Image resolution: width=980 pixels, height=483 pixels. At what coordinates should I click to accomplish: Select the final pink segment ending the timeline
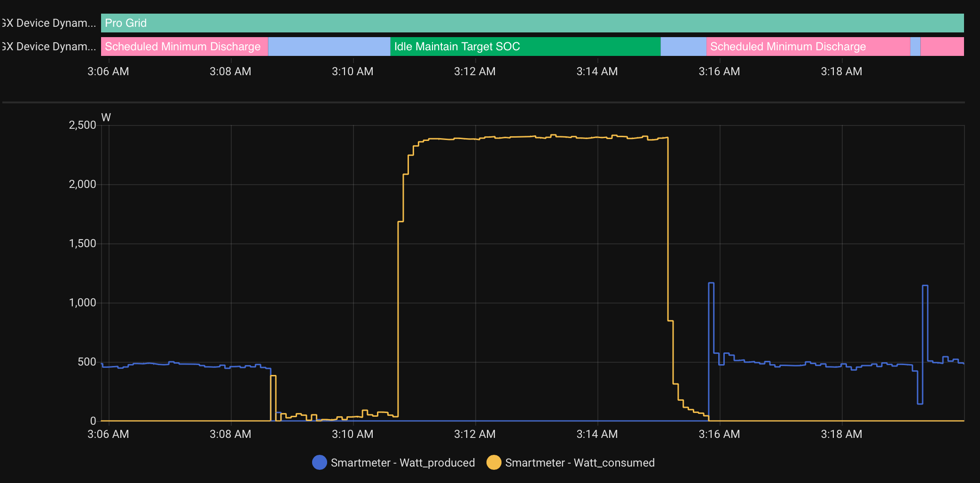click(942, 47)
